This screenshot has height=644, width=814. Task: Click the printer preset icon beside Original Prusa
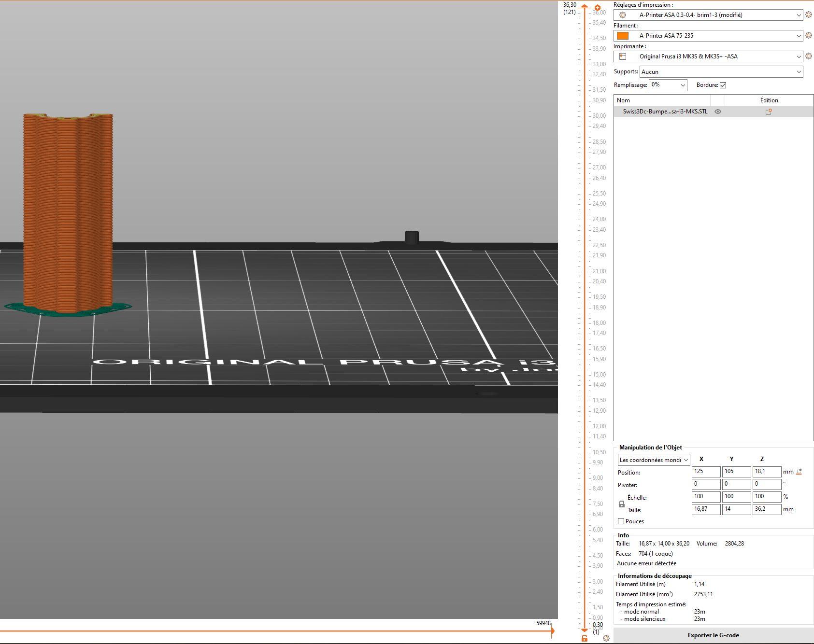click(623, 56)
